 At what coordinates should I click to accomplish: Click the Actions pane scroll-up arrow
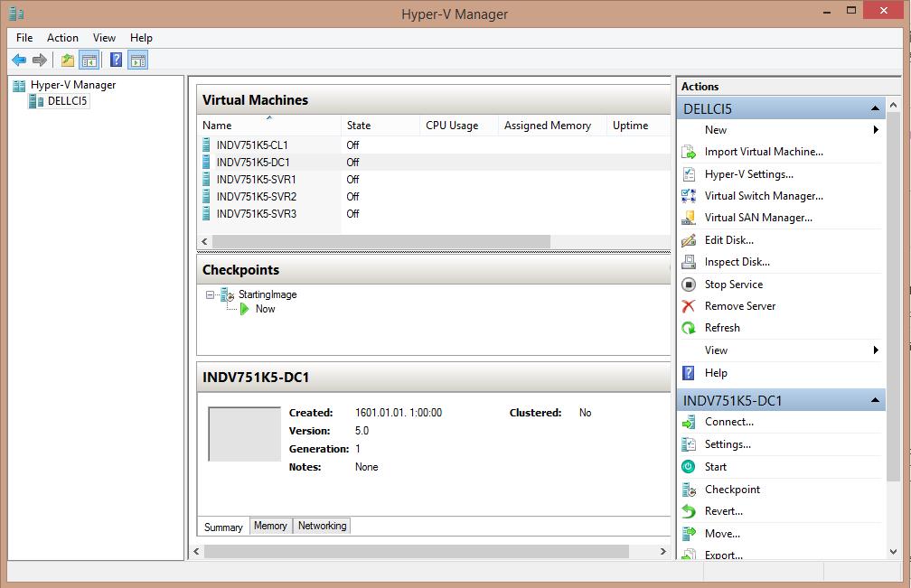(894, 105)
